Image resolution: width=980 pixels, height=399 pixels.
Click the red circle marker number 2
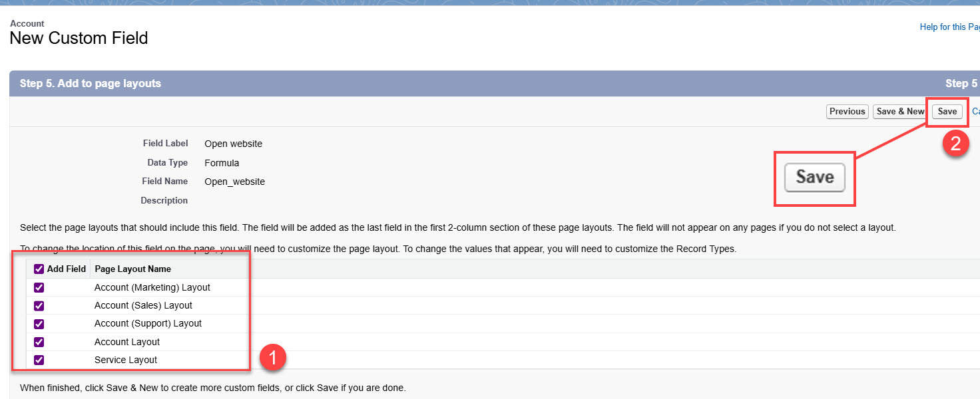point(956,144)
